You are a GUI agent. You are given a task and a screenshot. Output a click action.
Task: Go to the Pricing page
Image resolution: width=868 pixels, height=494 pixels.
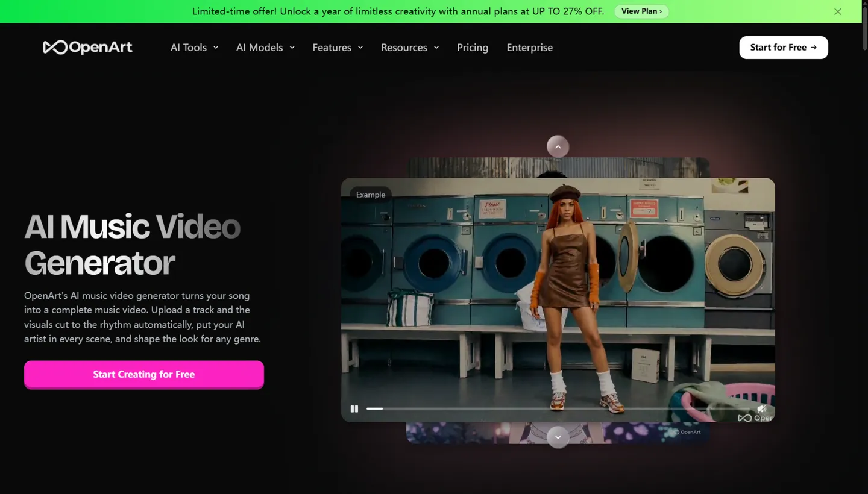[473, 48]
